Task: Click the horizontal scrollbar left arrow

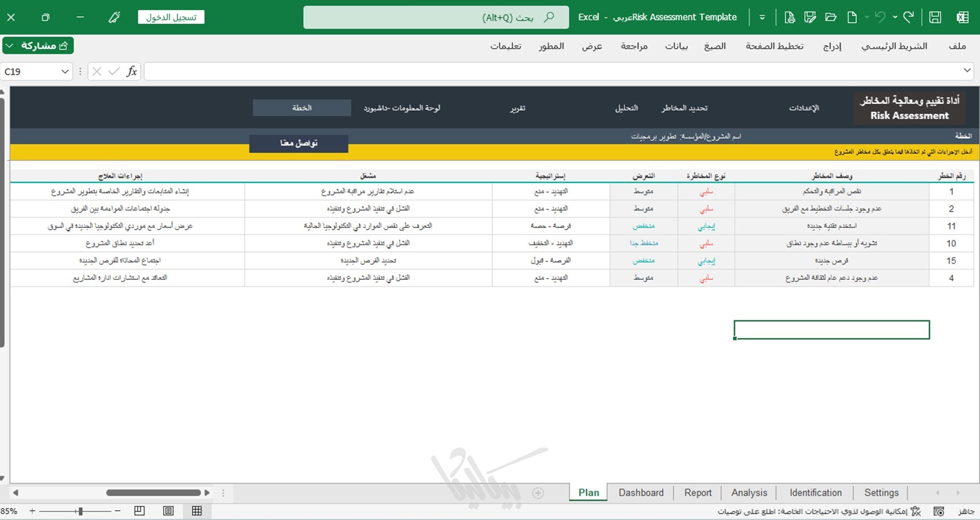Action: [x=16, y=493]
